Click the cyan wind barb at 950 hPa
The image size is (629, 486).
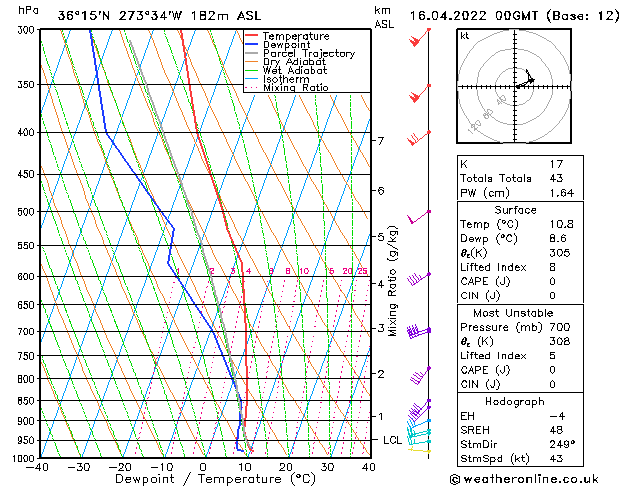click(419, 442)
